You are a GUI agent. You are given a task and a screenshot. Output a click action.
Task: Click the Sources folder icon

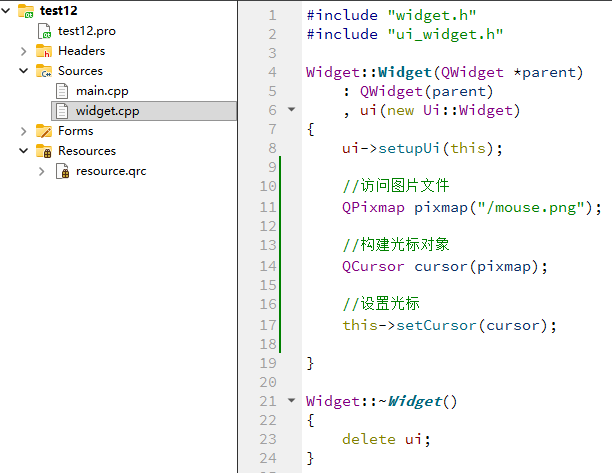(x=44, y=71)
